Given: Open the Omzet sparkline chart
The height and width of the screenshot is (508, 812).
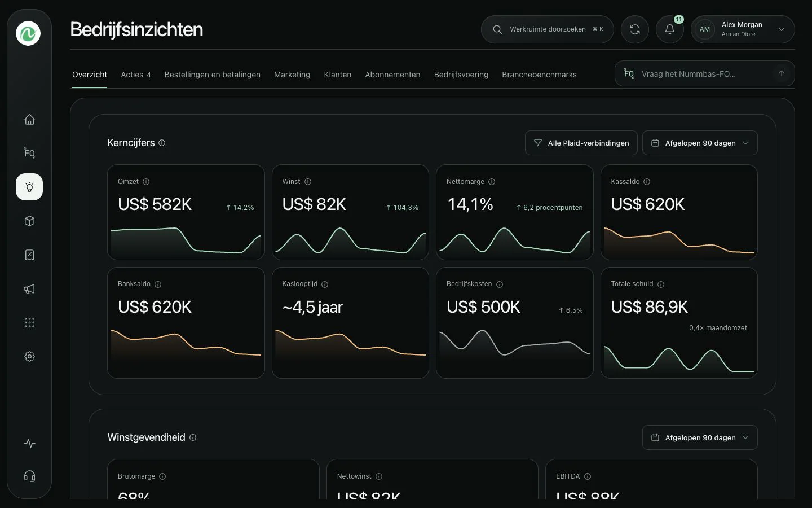Looking at the screenshot, I should coord(186,242).
